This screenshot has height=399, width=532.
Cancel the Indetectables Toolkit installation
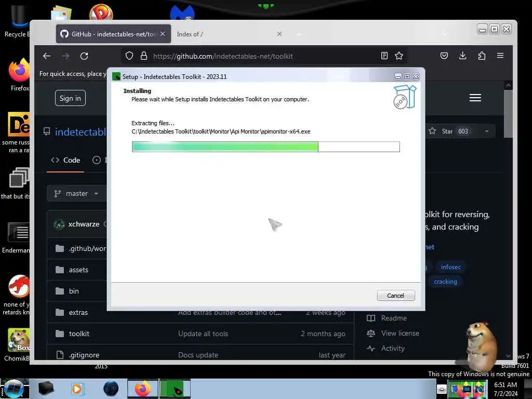[395, 296]
